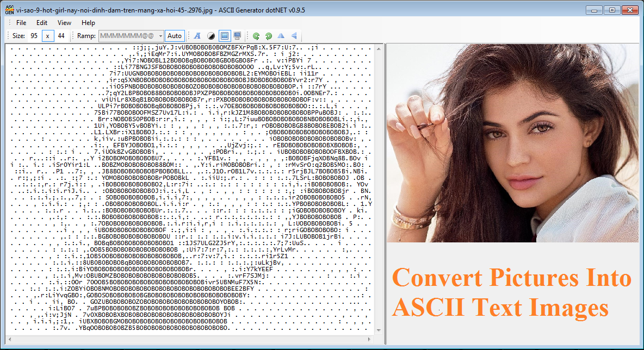The width and height of the screenshot is (644, 350).
Task: Open the Help menu
Action: (x=88, y=23)
